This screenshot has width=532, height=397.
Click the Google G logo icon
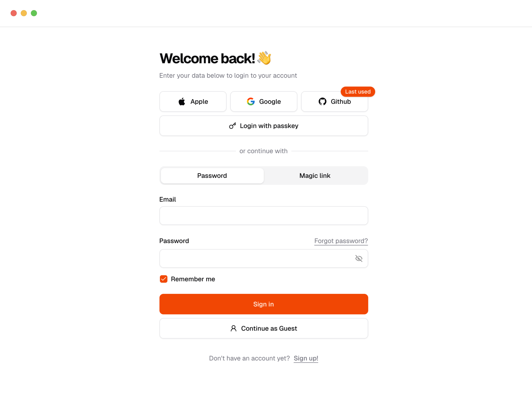(251, 101)
